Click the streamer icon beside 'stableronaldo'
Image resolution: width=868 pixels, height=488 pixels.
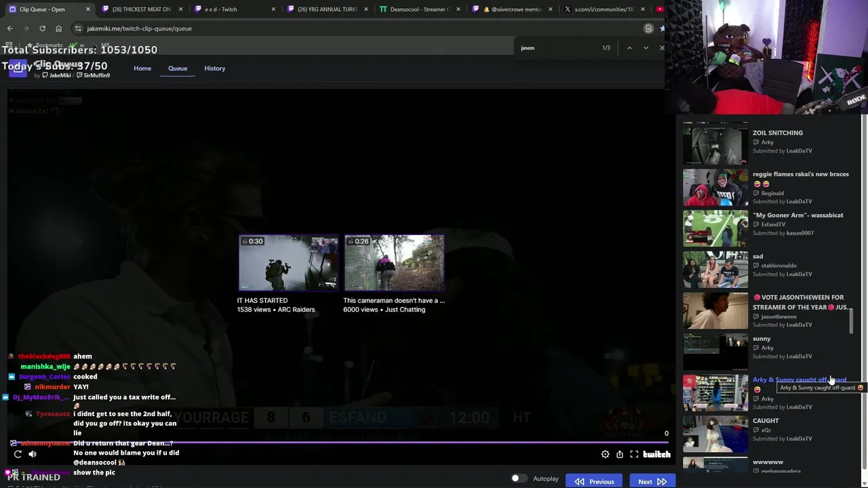[x=756, y=266]
